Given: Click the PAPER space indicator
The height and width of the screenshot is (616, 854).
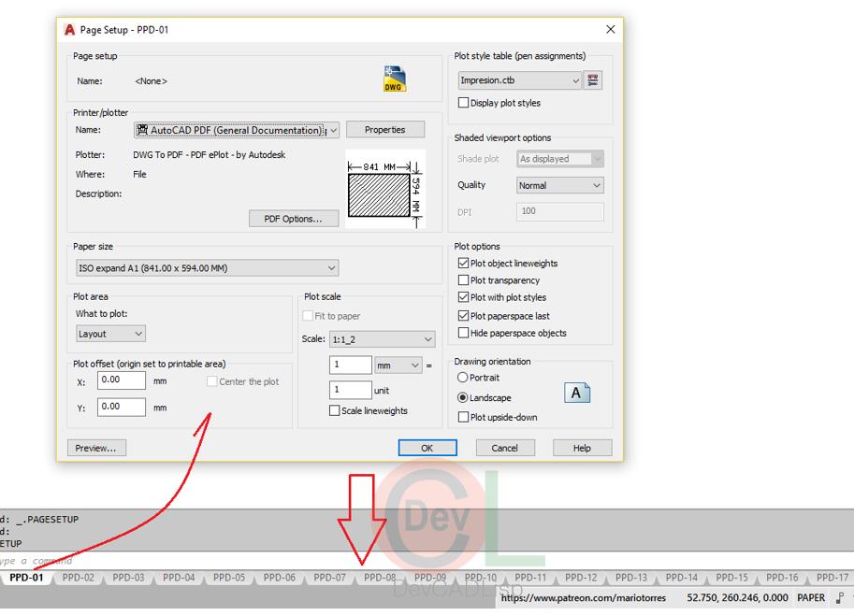Looking at the screenshot, I should 810,596.
